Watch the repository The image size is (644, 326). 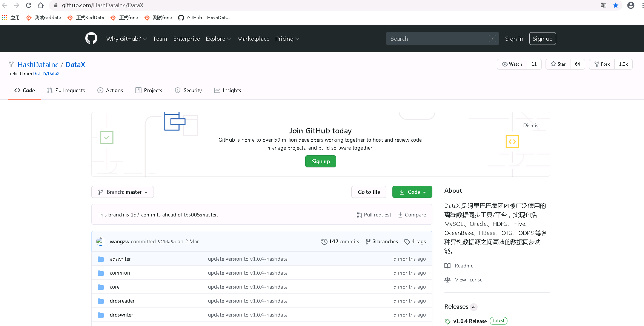(512, 64)
